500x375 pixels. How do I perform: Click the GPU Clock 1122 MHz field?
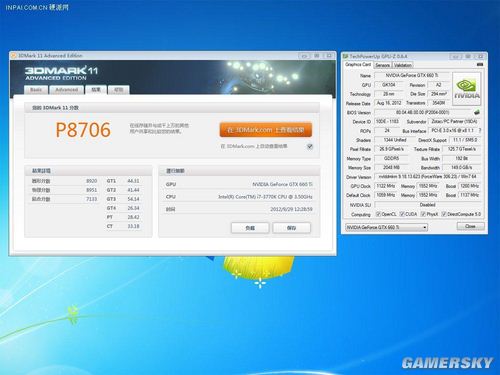pyautogui.click(x=386, y=186)
